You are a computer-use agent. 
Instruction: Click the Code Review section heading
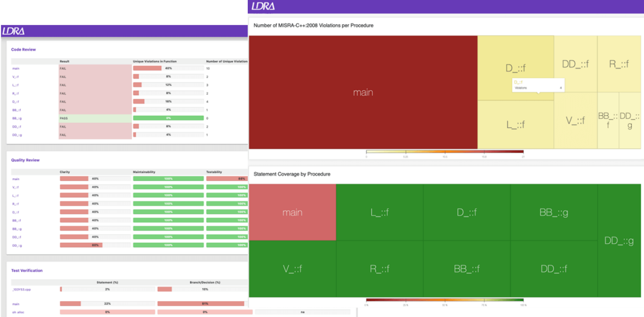(x=24, y=49)
